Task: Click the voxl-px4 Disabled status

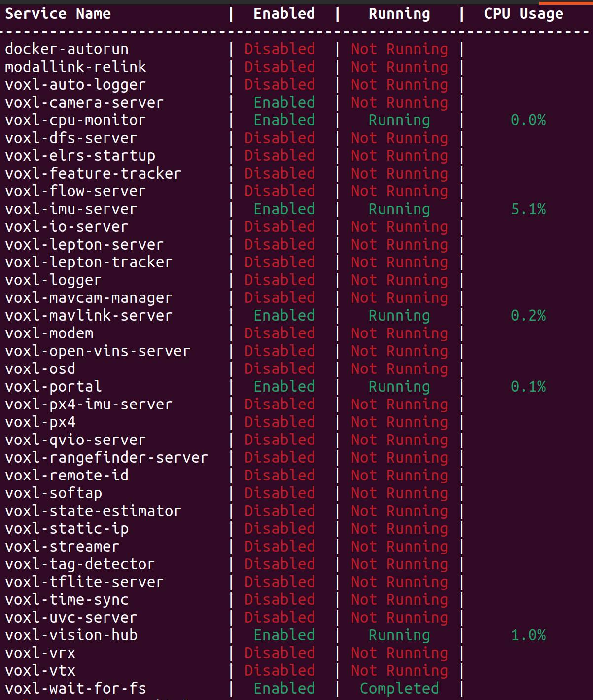Action: coord(279,422)
